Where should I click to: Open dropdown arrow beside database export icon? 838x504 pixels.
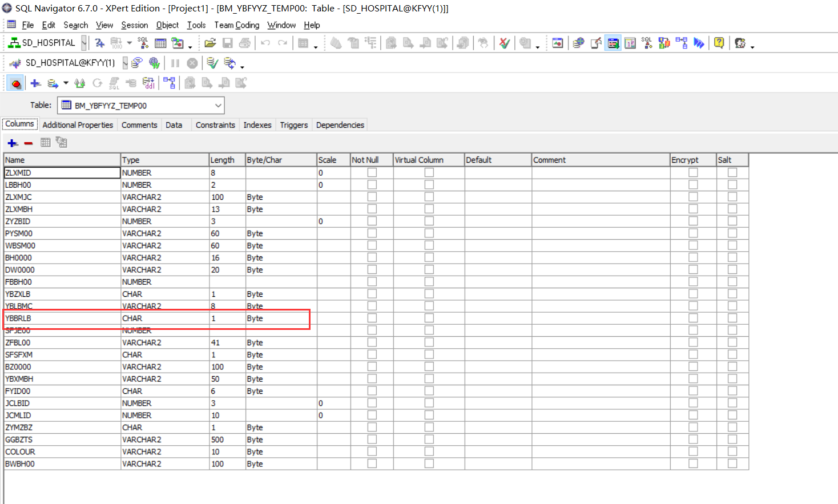66,83
